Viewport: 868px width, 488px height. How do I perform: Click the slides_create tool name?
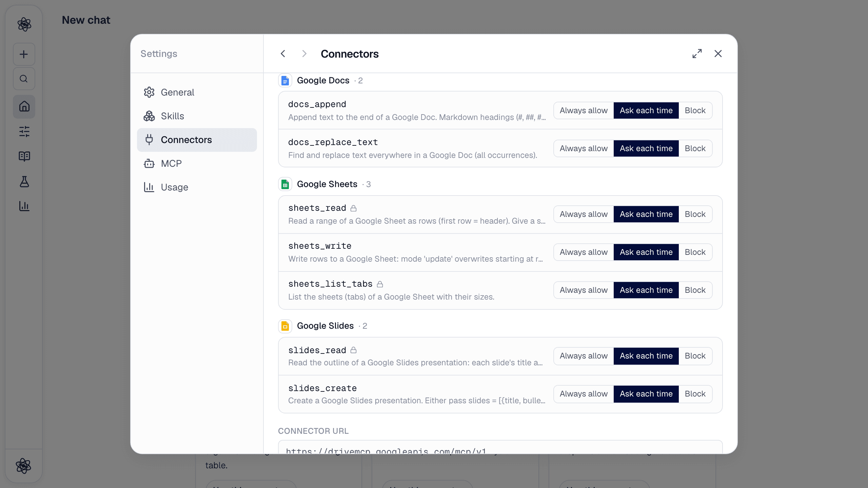coord(322,388)
